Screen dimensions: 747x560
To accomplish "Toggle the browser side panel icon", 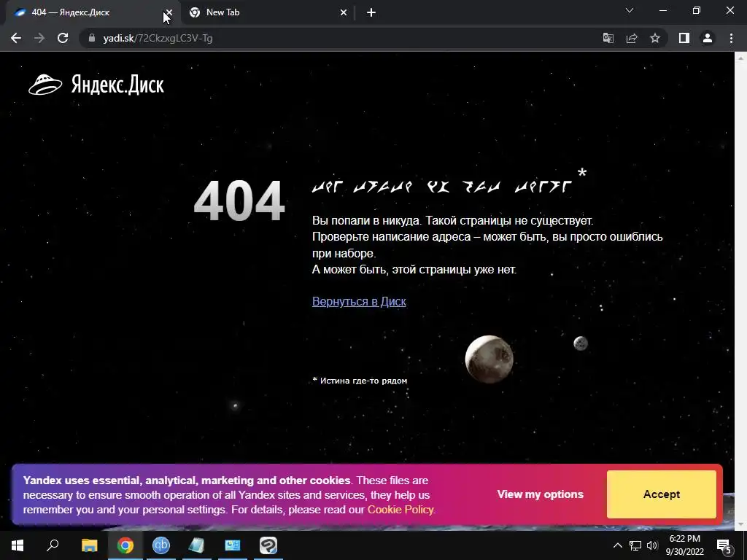I will [x=684, y=38].
